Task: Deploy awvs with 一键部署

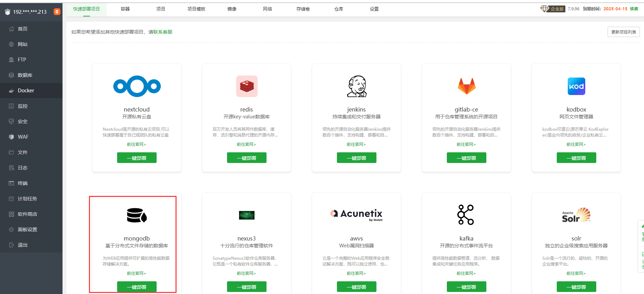Action: point(357,287)
